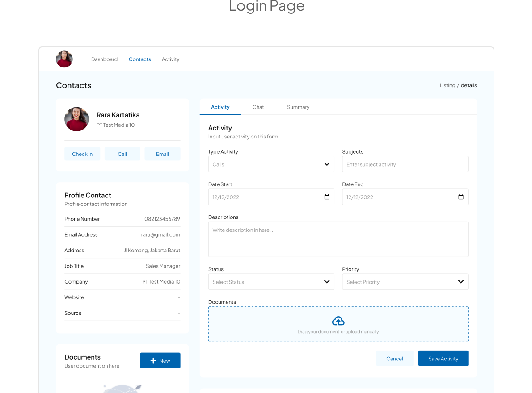The height and width of the screenshot is (393, 532).
Task: Click the cloud upload icon in Documents
Action: (x=338, y=321)
